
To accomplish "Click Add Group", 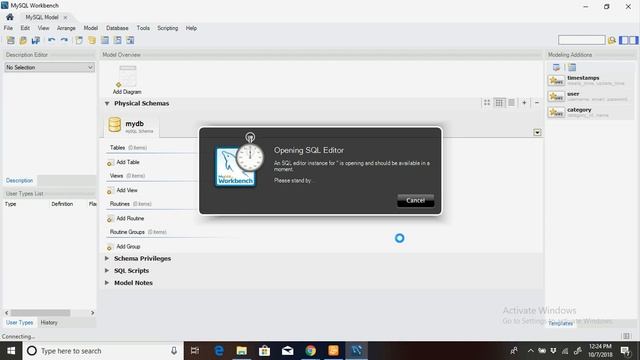I will tap(128, 247).
